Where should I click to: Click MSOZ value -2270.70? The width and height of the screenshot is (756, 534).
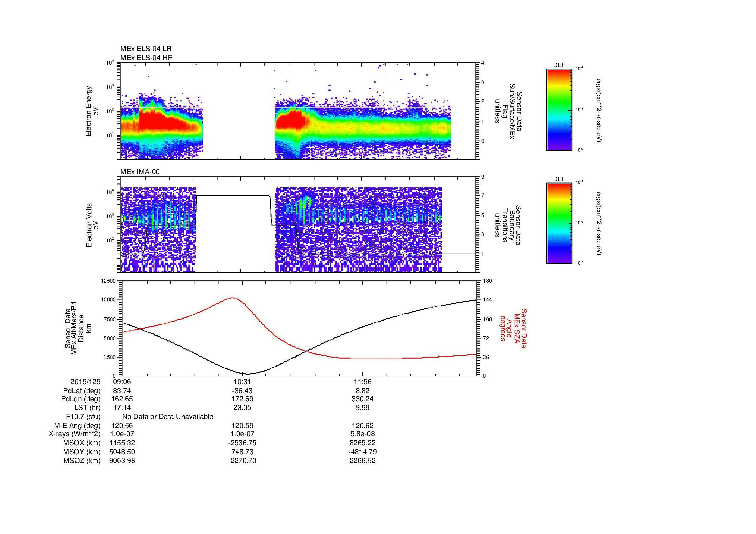(242, 461)
